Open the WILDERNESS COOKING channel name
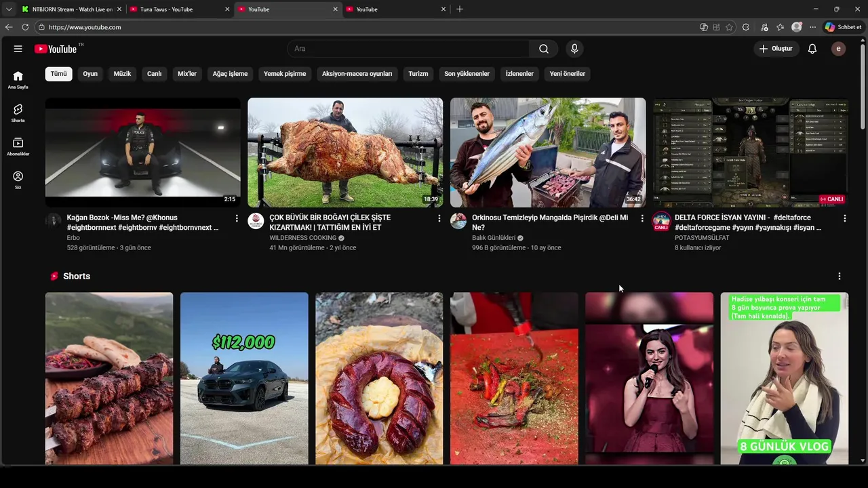This screenshot has height=488, width=868. (302, 238)
